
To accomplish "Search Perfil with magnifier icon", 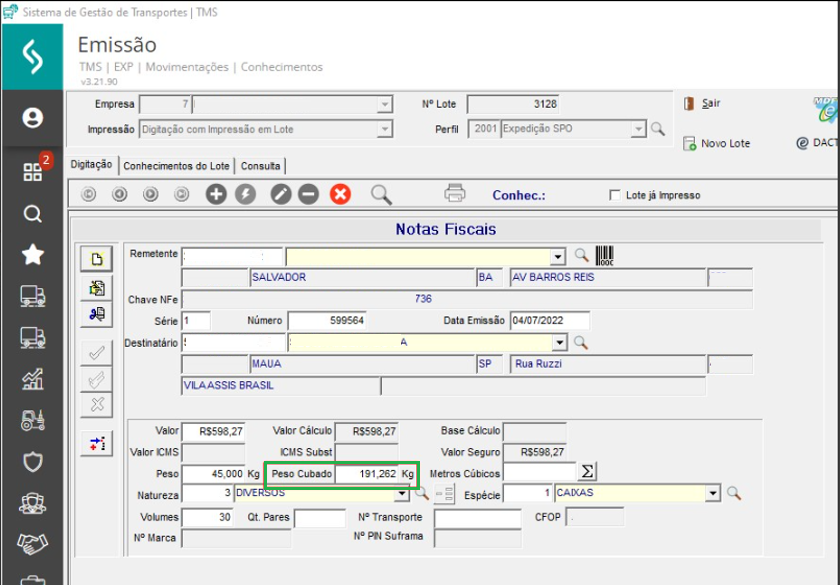I will coord(658,129).
